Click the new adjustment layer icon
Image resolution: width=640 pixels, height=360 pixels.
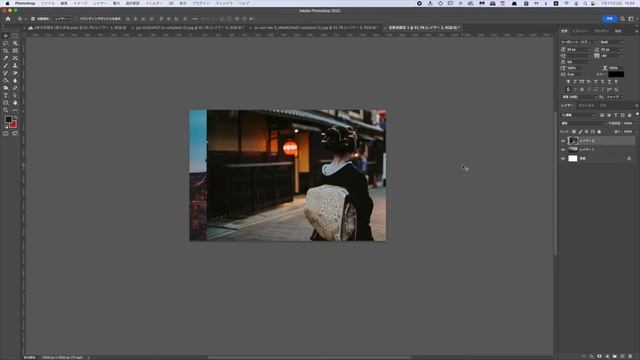pyautogui.click(x=607, y=356)
